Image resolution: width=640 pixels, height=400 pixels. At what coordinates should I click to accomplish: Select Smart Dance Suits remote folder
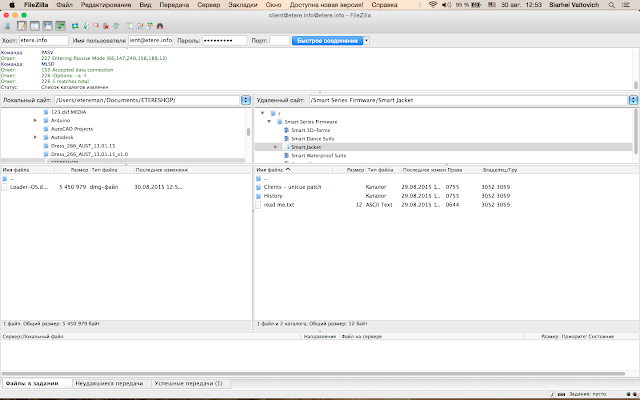pyautogui.click(x=313, y=139)
